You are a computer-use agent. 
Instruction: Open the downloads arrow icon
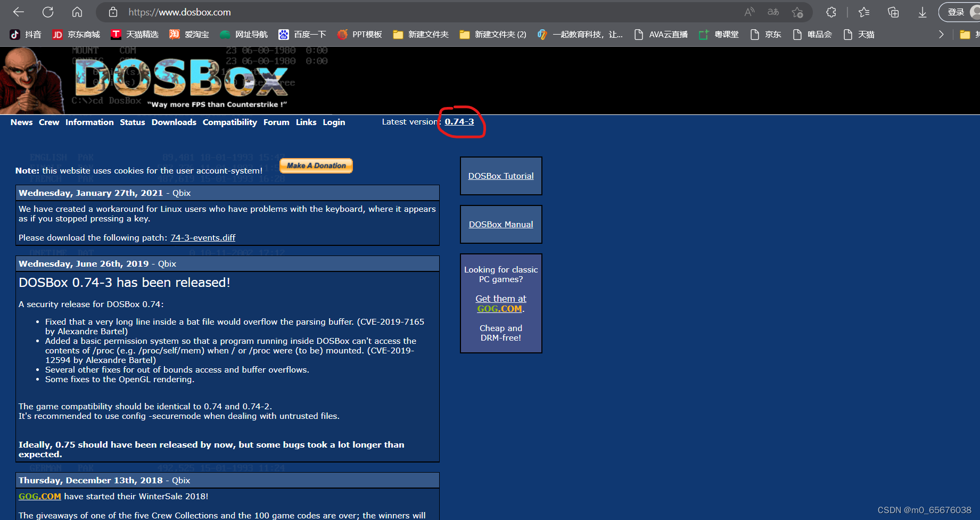(x=923, y=12)
